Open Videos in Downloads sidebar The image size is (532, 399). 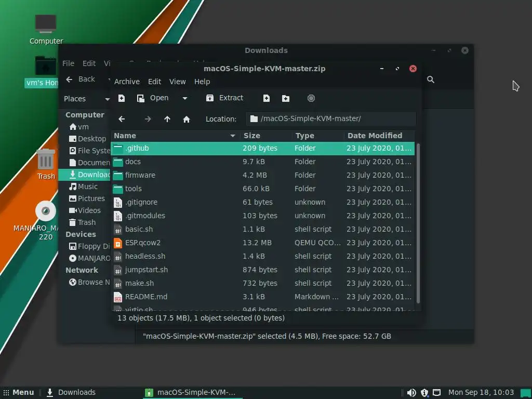click(85, 210)
